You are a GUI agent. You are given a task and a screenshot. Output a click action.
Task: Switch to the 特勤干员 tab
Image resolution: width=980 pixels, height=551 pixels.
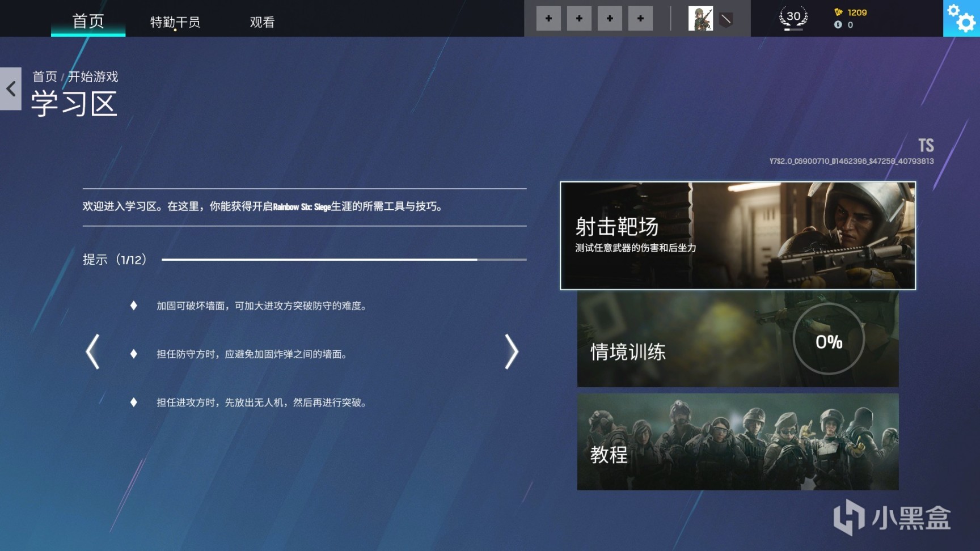click(175, 22)
